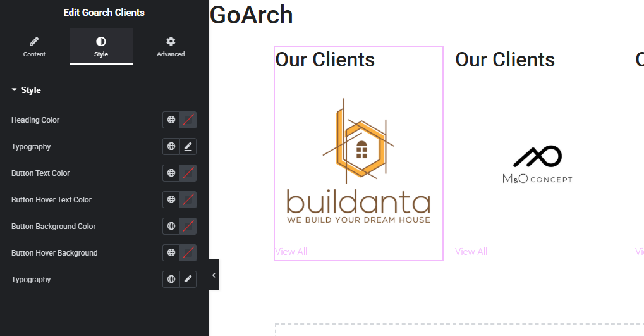Click View All link under M&O Concept
Image resolution: width=644 pixels, height=336 pixels.
[471, 252]
